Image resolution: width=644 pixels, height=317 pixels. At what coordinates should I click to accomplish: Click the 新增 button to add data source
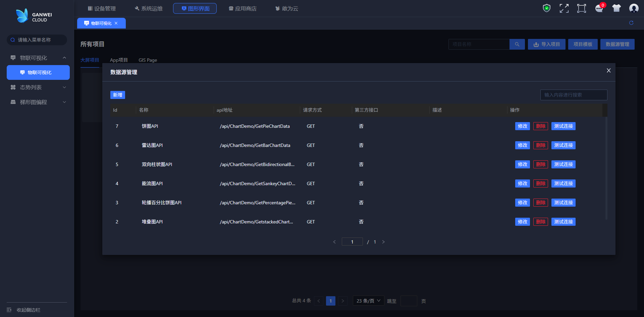pyautogui.click(x=117, y=95)
